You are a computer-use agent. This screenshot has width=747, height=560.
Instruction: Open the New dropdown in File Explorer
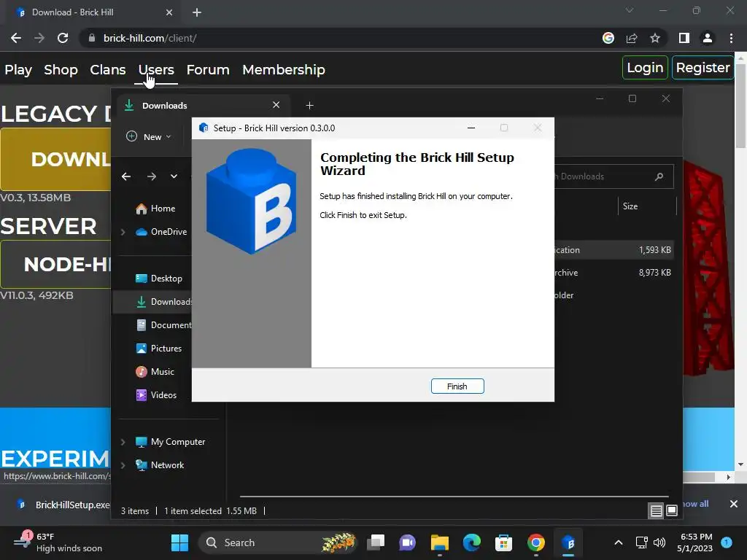148,136
